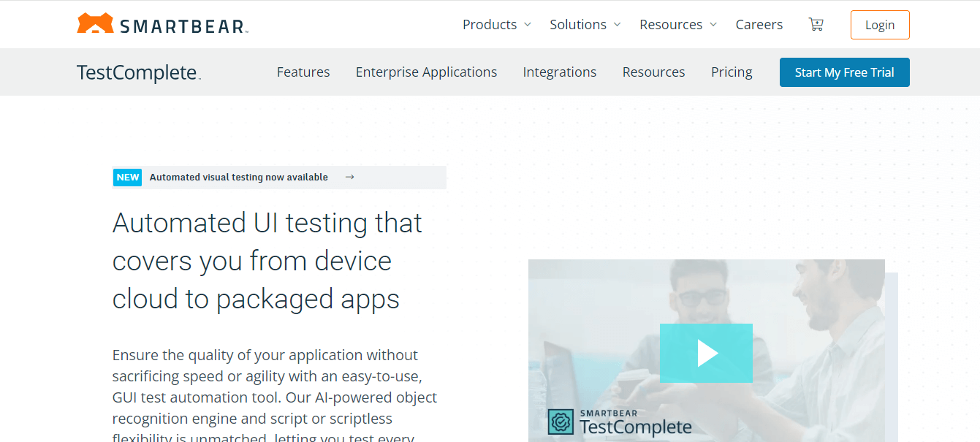980x442 pixels.
Task: Expand the Resources dropdown in the header
Action: click(x=671, y=24)
